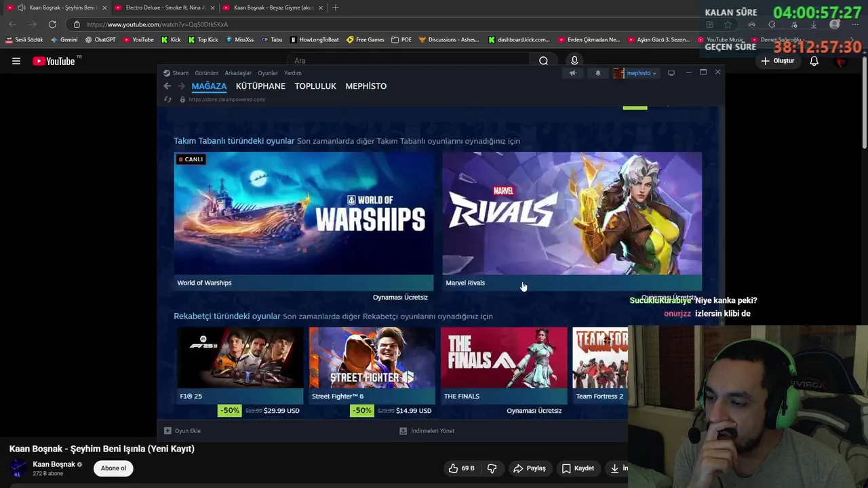Open the MissXss bookmark
Screen dimensions: 868x488
(x=239, y=40)
